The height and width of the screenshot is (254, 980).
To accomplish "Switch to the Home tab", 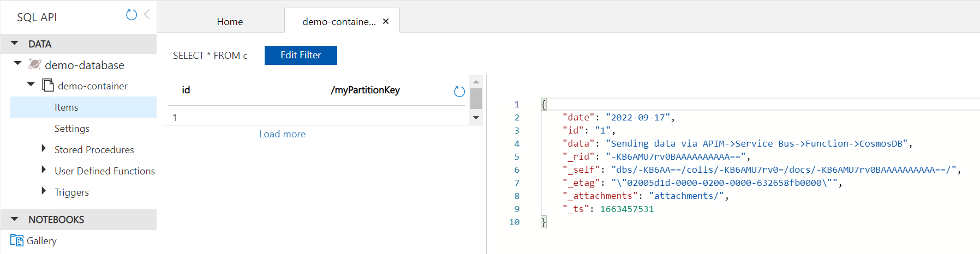I will coord(230,22).
